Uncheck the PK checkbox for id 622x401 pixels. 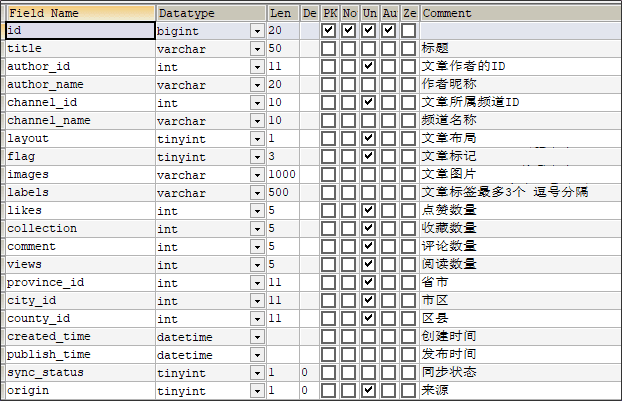click(x=328, y=31)
